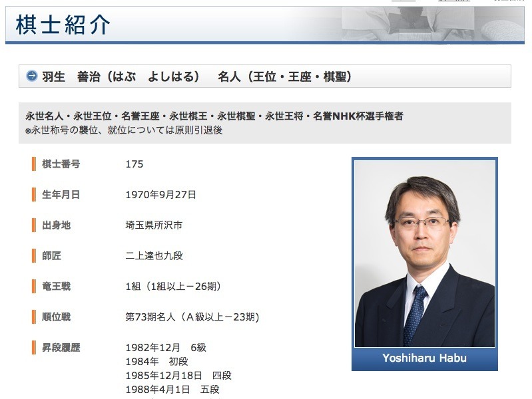Click the blue arrow icon beside 羽生 善治
Image resolution: width=532 pixels, height=399 pixels.
click(x=31, y=76)
